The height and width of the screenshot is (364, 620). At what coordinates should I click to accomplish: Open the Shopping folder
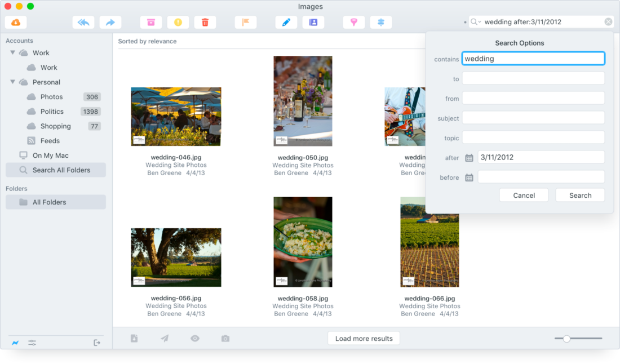[55, 126]
